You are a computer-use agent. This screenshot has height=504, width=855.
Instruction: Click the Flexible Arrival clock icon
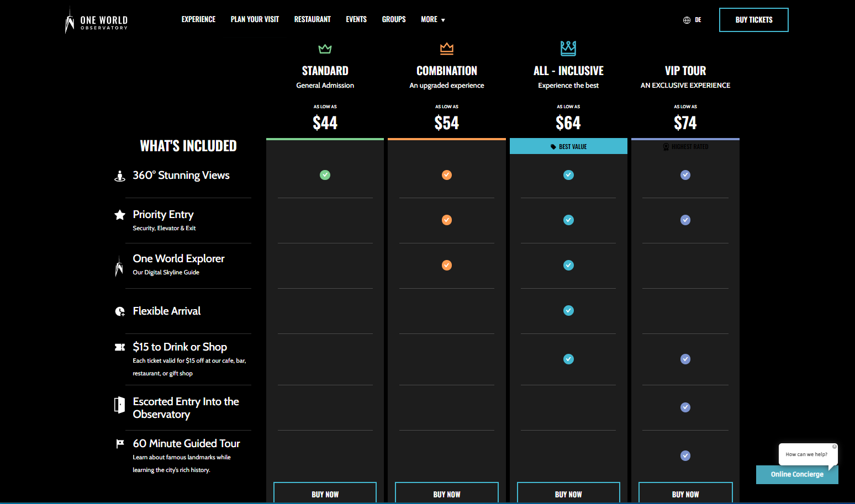pyautogui.click(x=120, y=311)
